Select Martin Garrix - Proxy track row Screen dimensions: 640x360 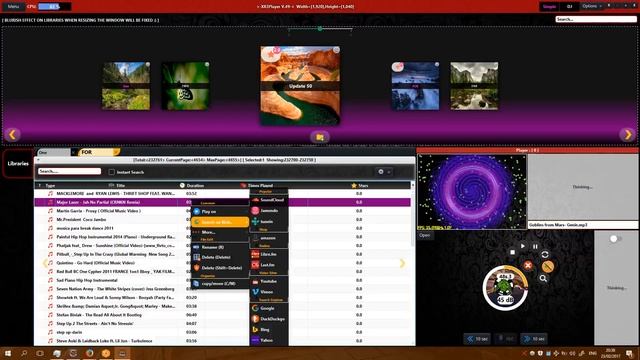click(222, 211)
